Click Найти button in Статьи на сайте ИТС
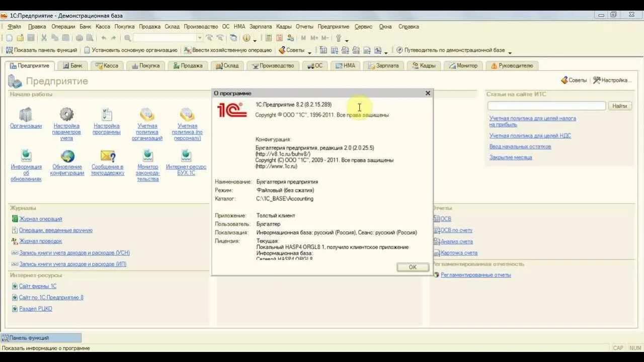644x362 pixels. point(620,106)
